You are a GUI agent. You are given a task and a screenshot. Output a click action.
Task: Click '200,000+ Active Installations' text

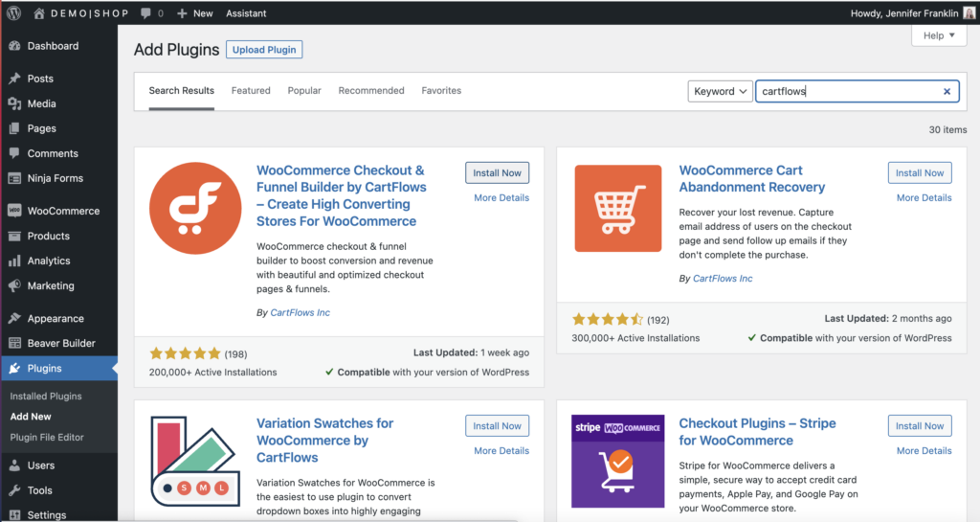[x=212, y=372]
